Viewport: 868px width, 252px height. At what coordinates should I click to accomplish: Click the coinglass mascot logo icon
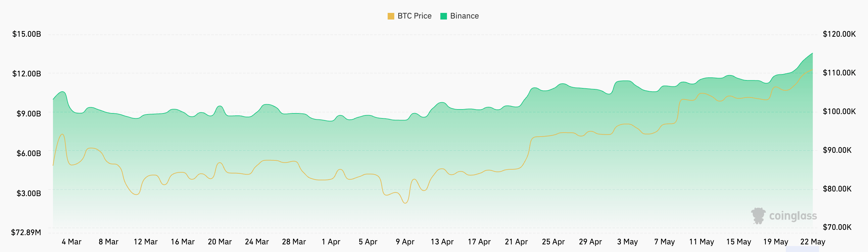(758, 216)
